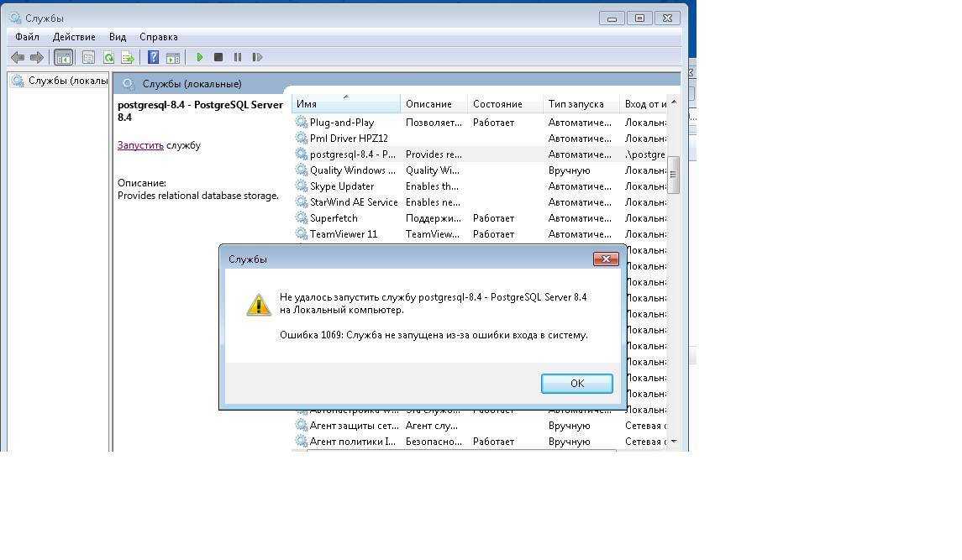Viewport: 962px width, 560px height.
Task: Select the Quality Windows service row
Action: pyautogui.click(x=481, y=170)
